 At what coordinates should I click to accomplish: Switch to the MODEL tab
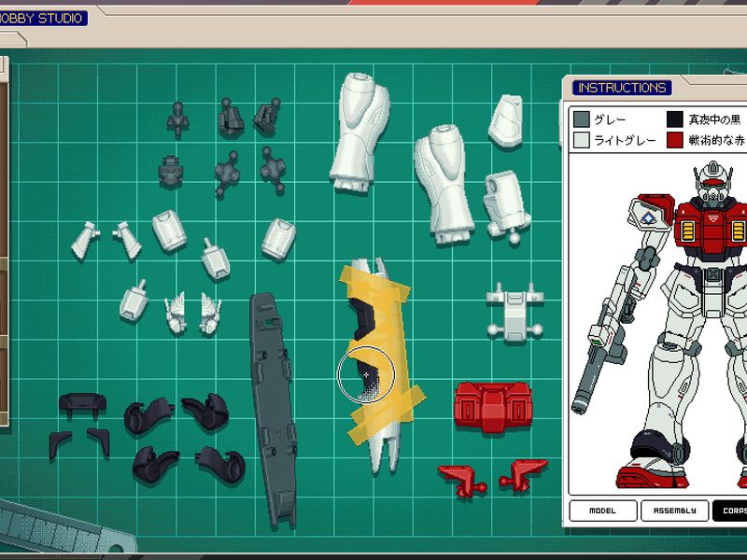click(602, 511)
